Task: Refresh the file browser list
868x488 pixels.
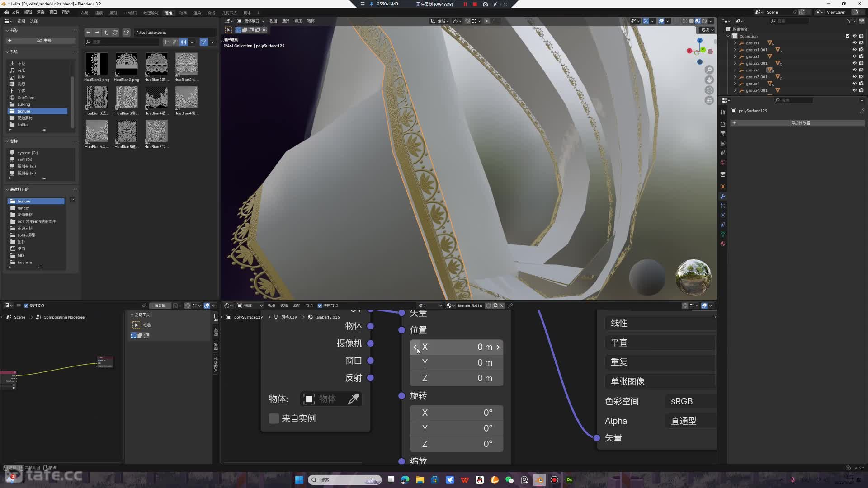Action: (115, 32)
